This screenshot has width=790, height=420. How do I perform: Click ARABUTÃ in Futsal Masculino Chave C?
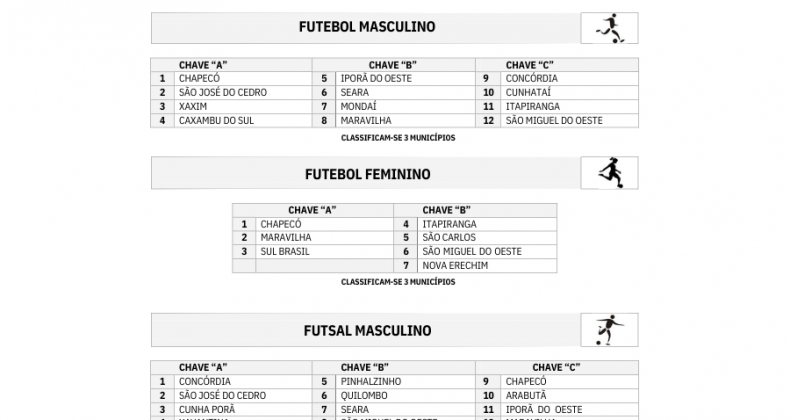pyautogui.click(x=526, y=396)
